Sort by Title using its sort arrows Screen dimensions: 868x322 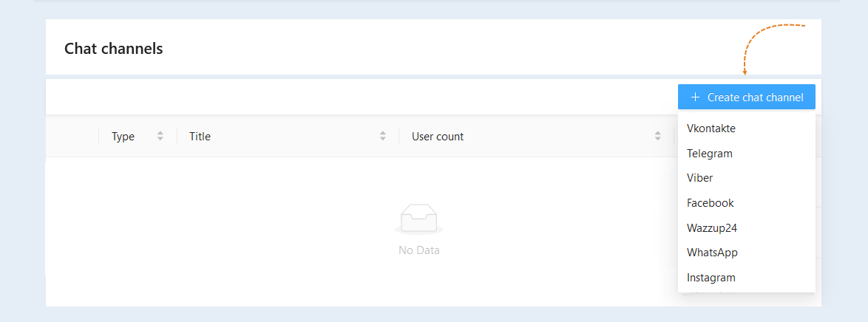point(382,136)
